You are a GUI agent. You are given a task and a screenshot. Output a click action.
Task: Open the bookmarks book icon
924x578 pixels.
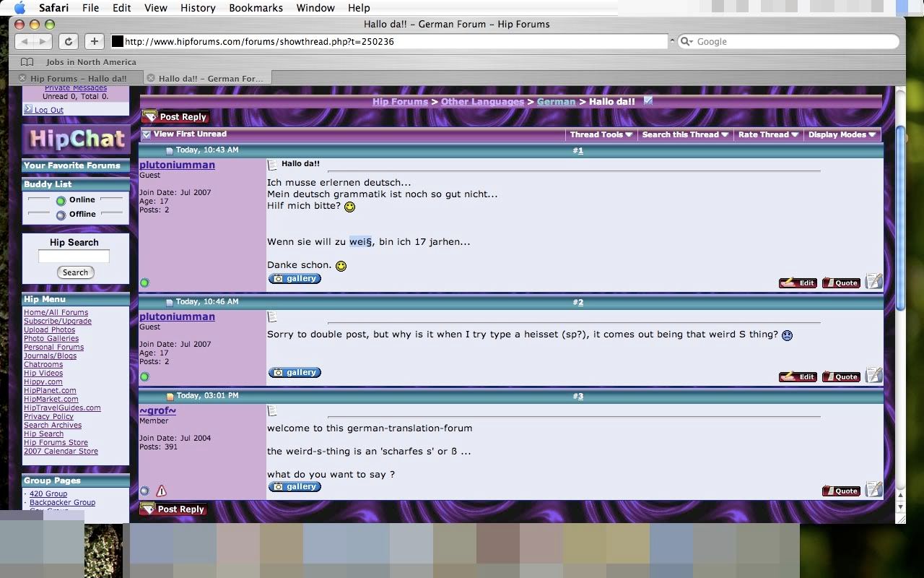[27, 62]
